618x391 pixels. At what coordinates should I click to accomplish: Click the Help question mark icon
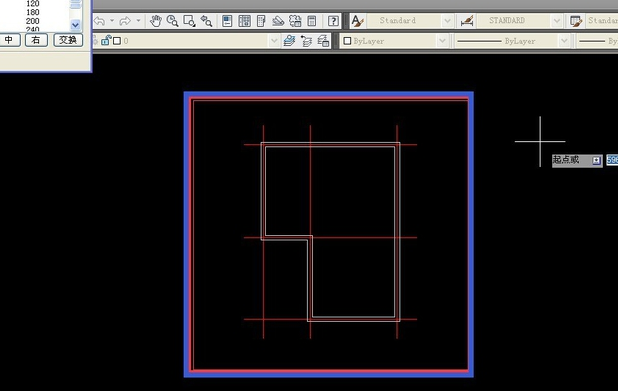click(x=333, y=20)
